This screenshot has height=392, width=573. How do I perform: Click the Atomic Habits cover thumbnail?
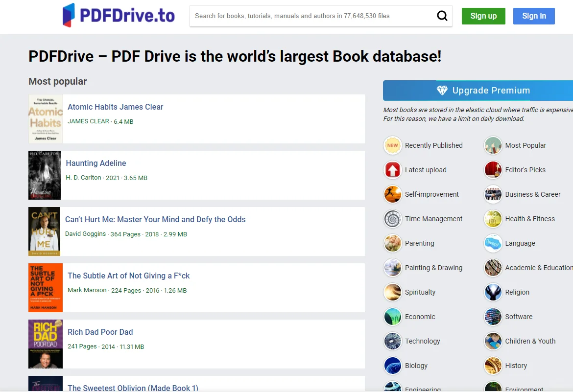46,119
